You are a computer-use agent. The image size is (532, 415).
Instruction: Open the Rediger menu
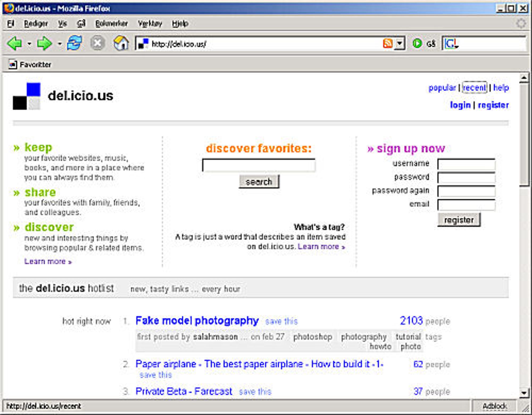click(36, 24)
